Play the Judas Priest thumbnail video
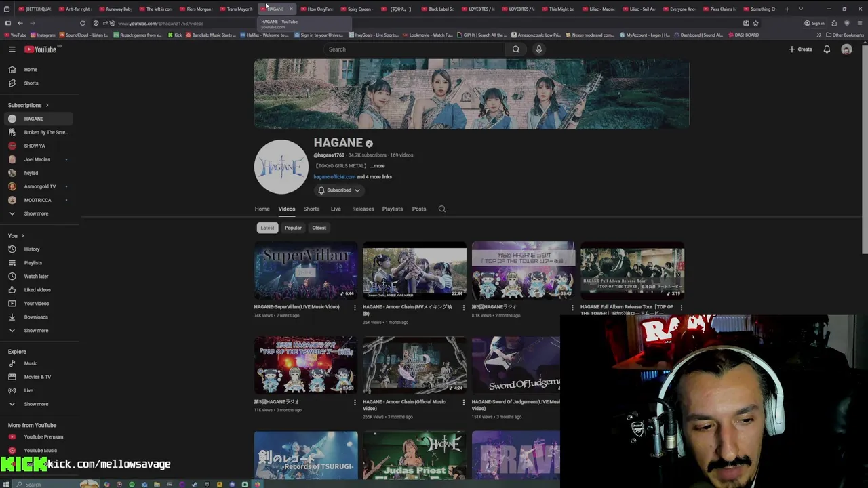868x488 pixels. coord(414,455)
